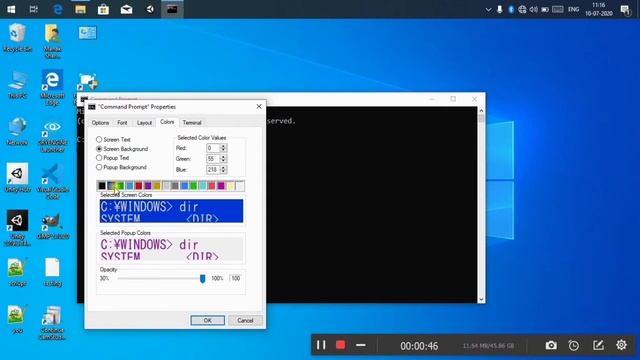Pause the screen recording
The width and height of the screenshot is (640, 360).
(321, 345)
